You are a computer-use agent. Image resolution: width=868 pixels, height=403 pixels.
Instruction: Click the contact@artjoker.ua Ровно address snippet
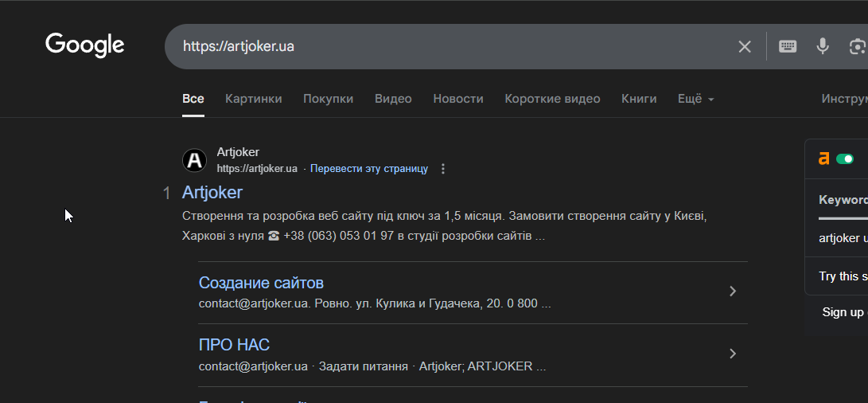(375, 303)
